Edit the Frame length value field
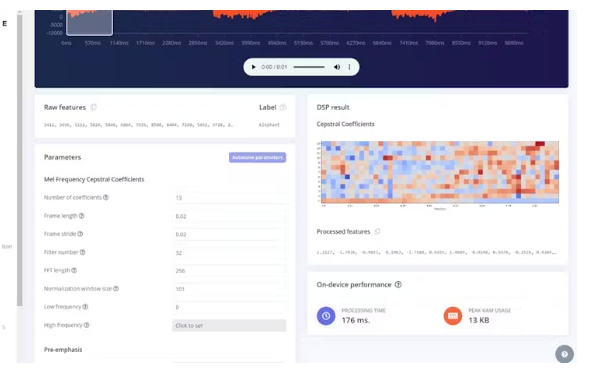 click(x=229, y=216)
